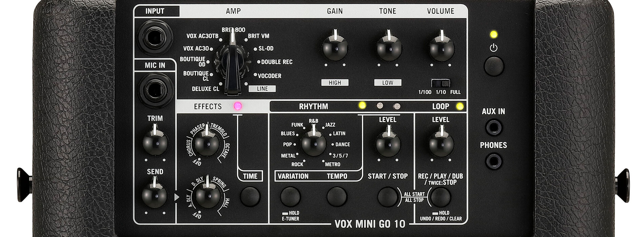
Task: Click the mic TRIM knob
Action: click(x=155, y=142)
